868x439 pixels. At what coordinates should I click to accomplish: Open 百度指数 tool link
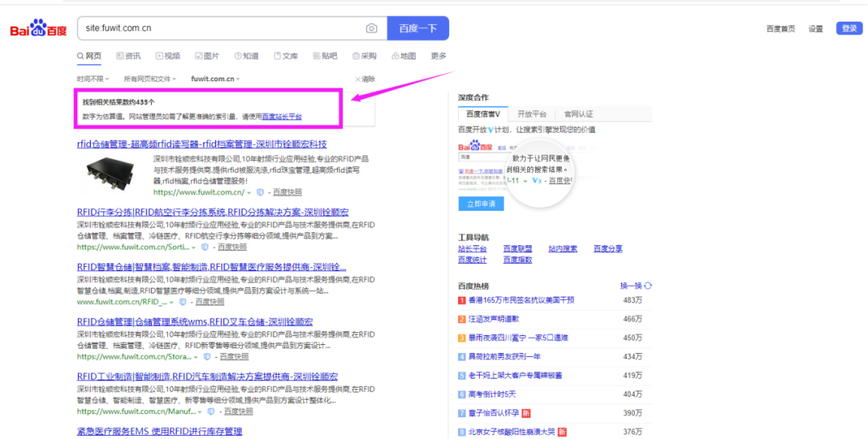click(518, 260)
